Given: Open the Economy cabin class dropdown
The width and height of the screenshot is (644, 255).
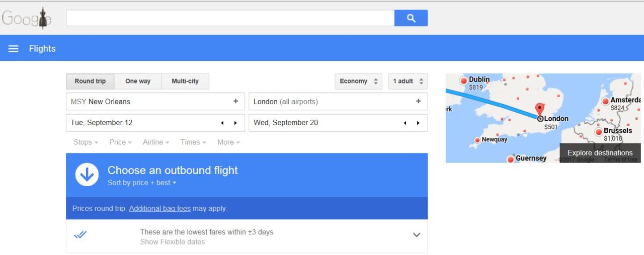Looking at the screenshot, I should pyautogui.click(x=358, y=81).
